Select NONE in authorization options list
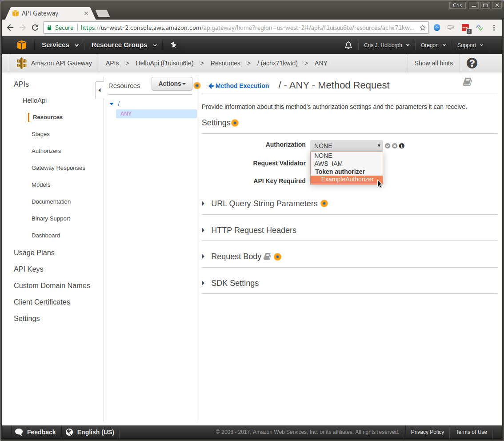 347,156
